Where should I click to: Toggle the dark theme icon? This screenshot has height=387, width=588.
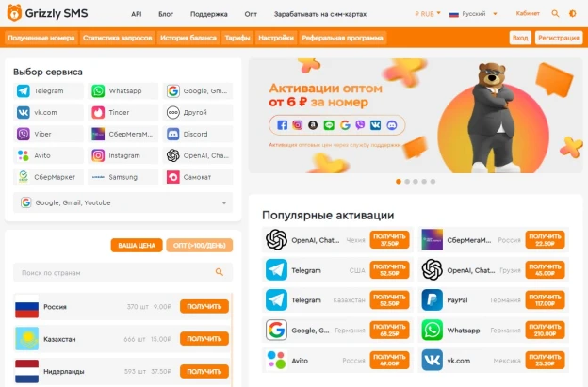pos(572,14)
